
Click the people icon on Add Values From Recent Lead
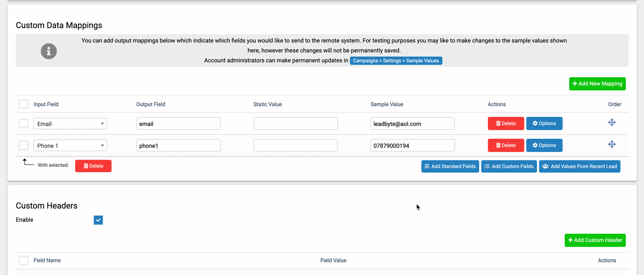coord(545,166)
